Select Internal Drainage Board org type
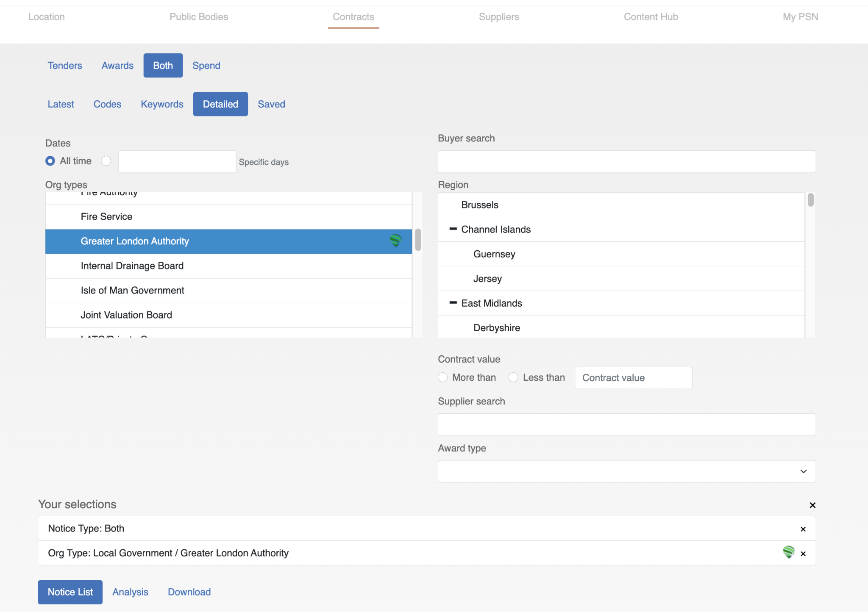The image size is (868, 612). pyautogui.click(x=228, y=266)
